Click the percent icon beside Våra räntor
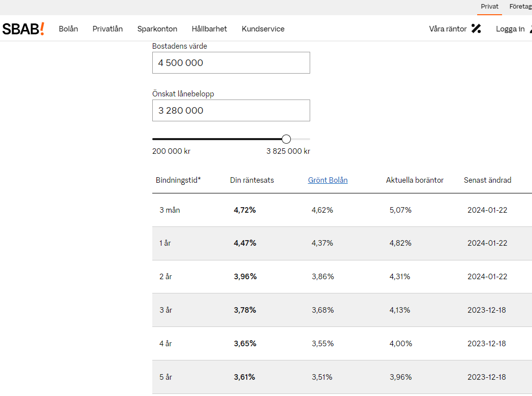This screenshot has height=396, width=532. coord(476,29)
